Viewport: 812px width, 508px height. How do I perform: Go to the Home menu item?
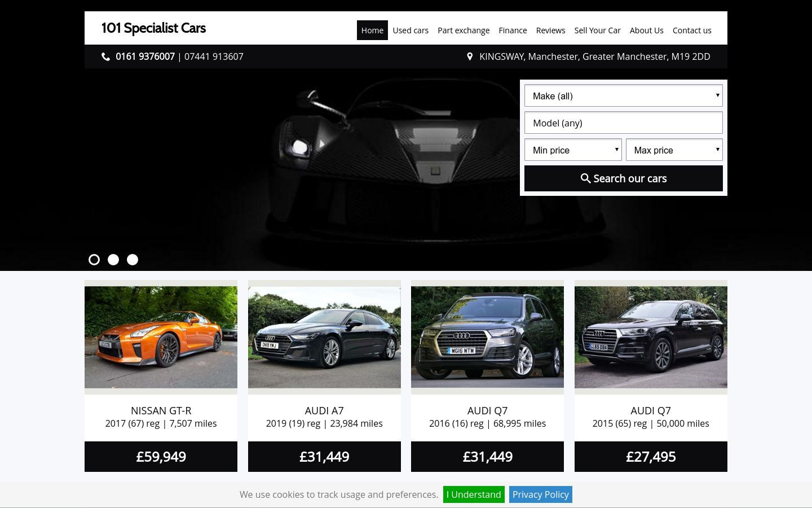point(372,30)
